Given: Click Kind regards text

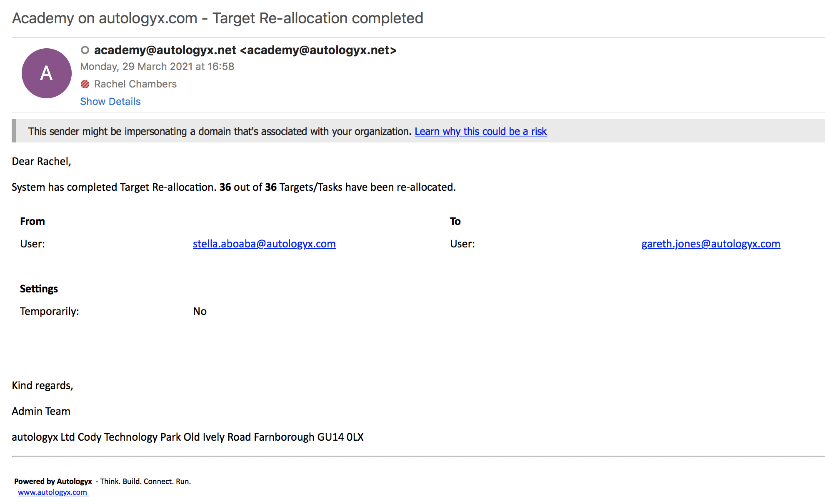Looking at the screenshot, I should [42, 386].
